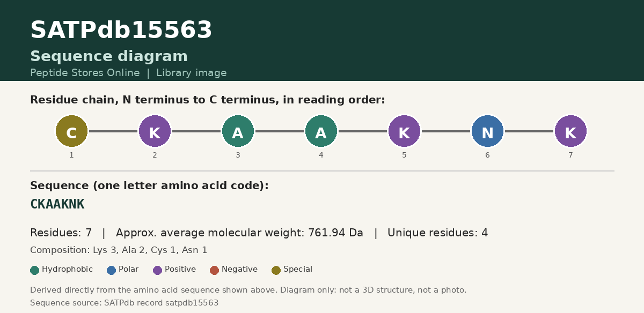Click the Polar blue legend swatch
The height and width of the screenshot is (313, 644).
(112, 270)
